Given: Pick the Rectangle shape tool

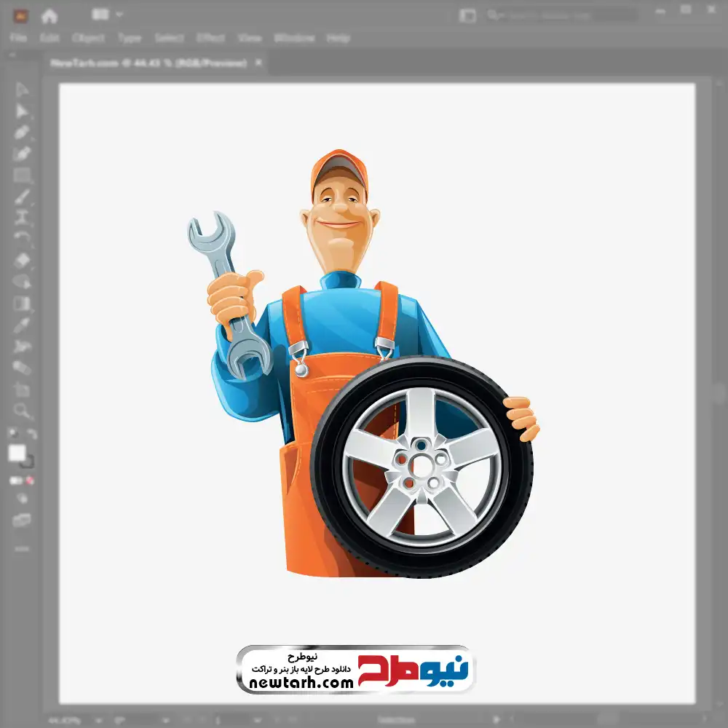Looking at the screenshot, I should point(22,175).
